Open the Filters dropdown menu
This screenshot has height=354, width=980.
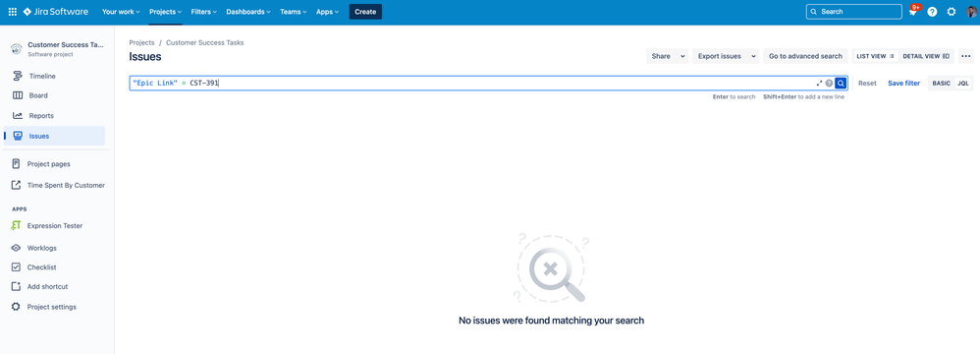pos(203,12)
